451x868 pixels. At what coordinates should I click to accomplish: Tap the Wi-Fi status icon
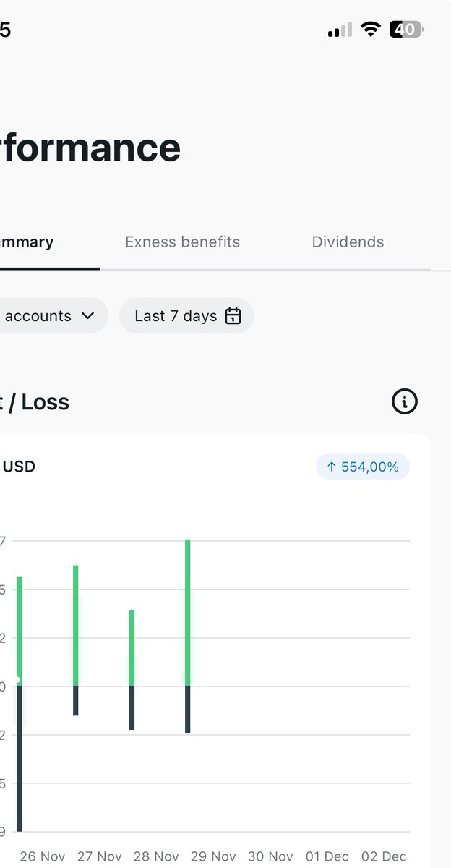point(371,30)
